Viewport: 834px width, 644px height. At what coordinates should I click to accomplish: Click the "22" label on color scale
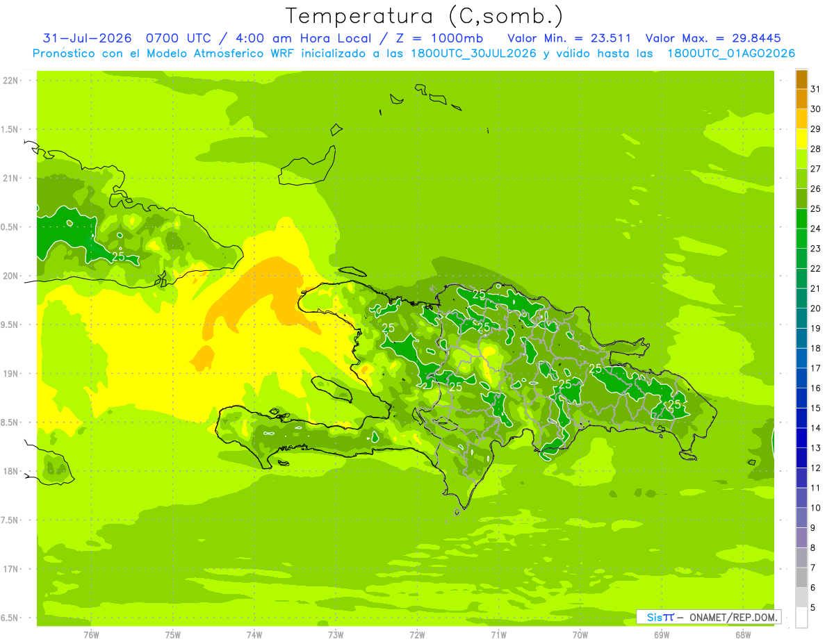(x=815, y=269)
